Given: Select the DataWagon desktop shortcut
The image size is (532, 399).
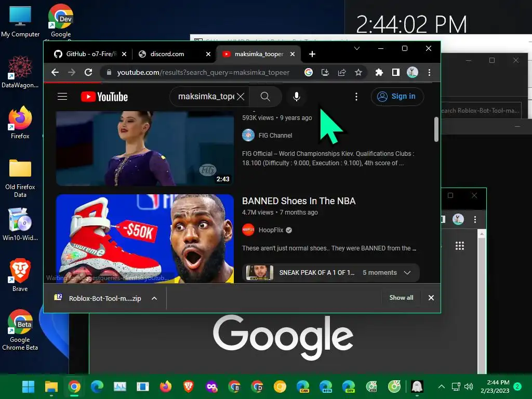Looking at the screenshot, I should point(20,72).
